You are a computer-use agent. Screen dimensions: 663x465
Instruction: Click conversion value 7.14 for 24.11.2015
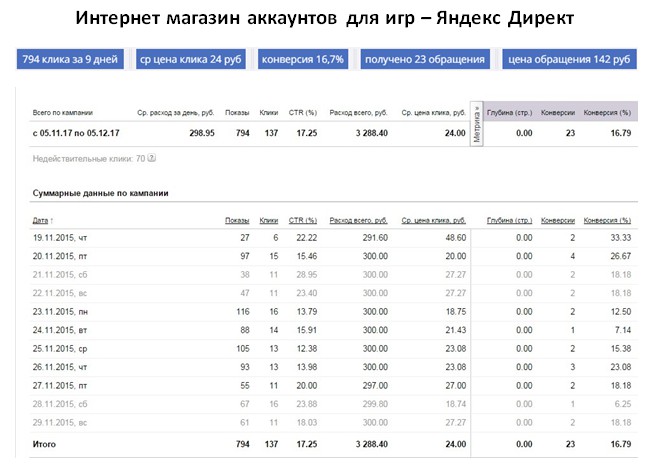pyautogui.click(x=623, y=330)
